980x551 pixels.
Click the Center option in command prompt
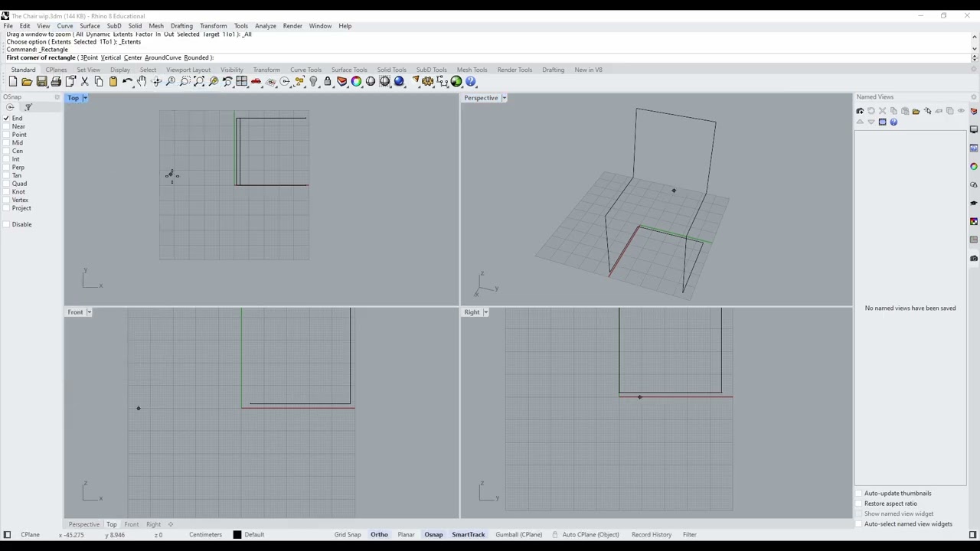pyautogui.click(x=132, y=57)
